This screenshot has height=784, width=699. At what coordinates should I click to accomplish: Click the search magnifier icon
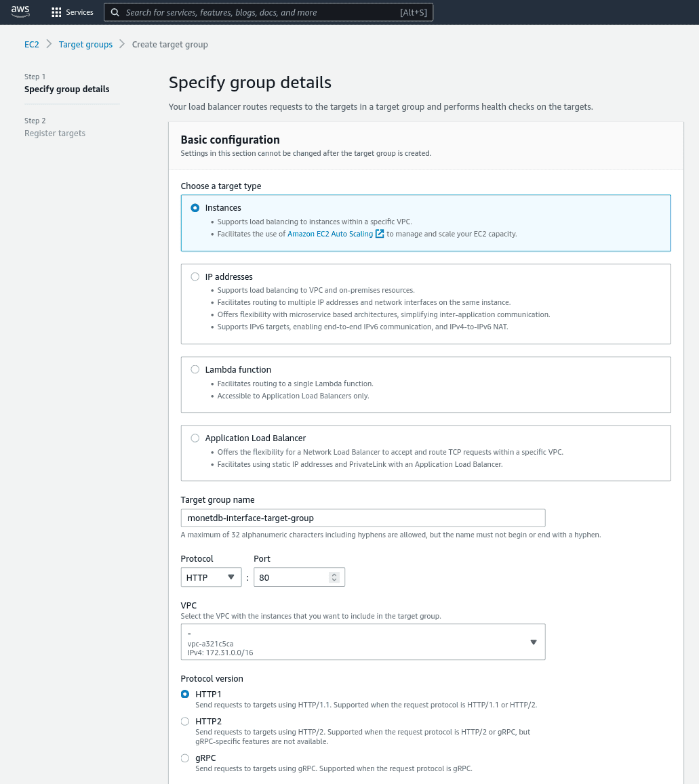pyautogui.click(x=115, y=12)
